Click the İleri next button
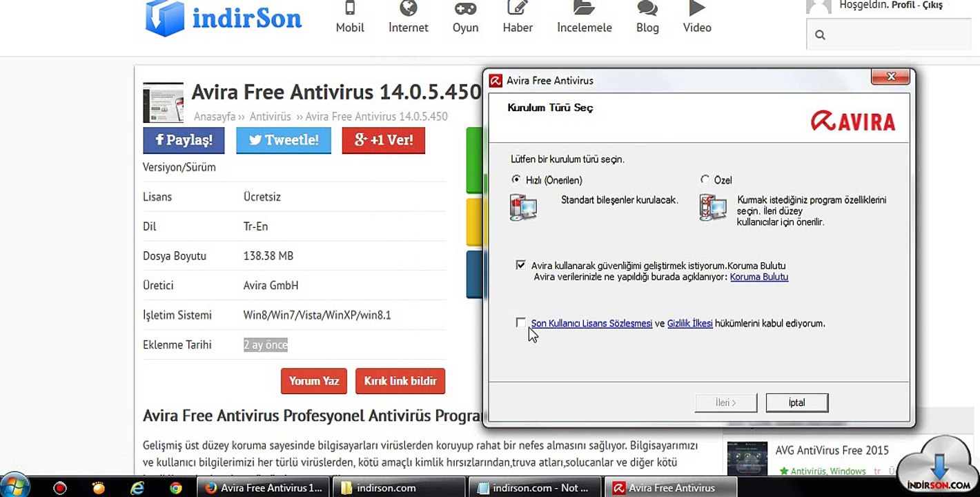Screen dimensions: 980x497 [x=726, y=402]
